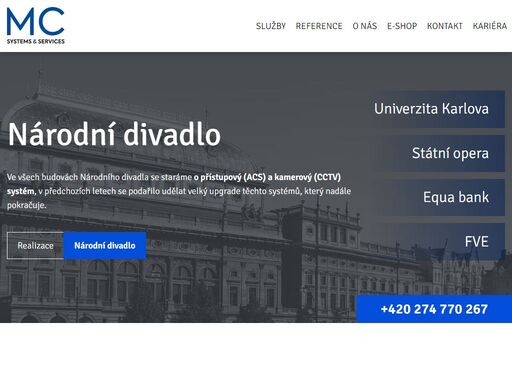Open the REFERENCE menu item
Image resolution: width=512 pixels, height=384 pixels.
(319, 26)
